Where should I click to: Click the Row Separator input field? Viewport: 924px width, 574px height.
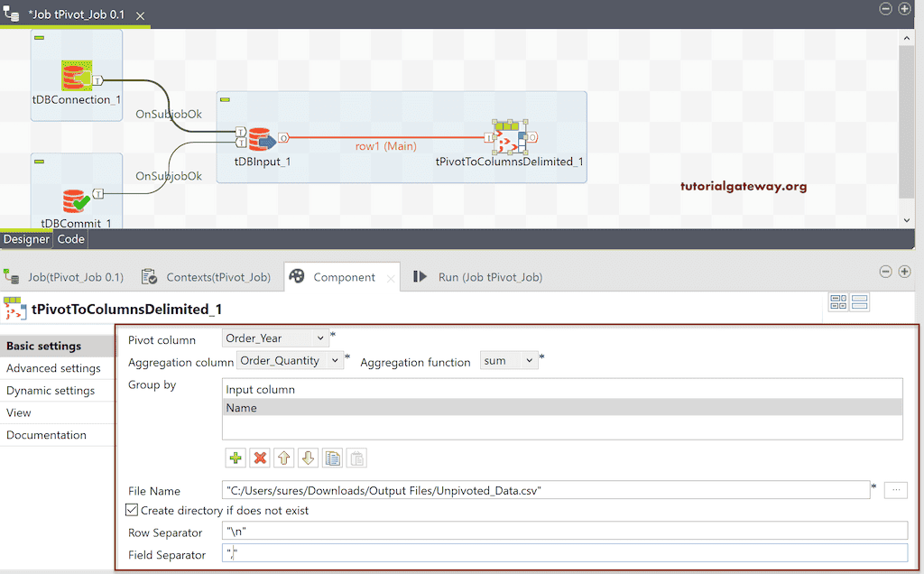[565, 532]
